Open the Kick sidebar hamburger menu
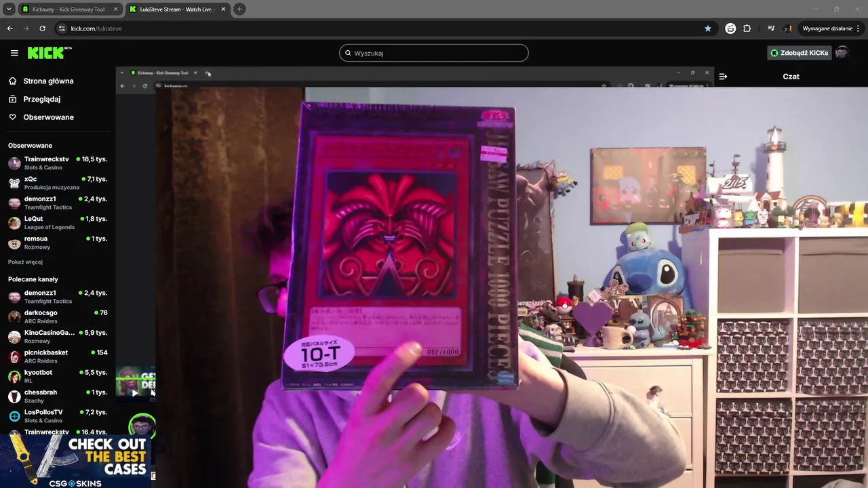This screenshot has width=868, height=488. (x=14, y=53)
